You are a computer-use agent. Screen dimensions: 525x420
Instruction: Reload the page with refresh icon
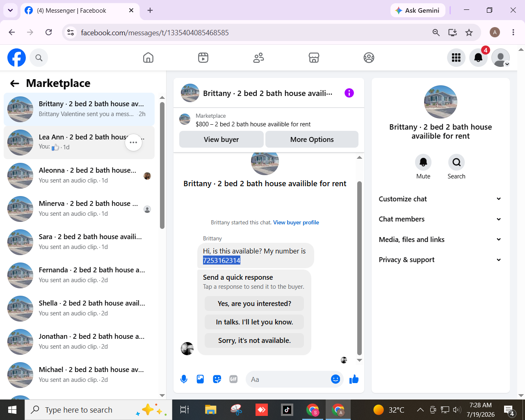pos(48,32)
